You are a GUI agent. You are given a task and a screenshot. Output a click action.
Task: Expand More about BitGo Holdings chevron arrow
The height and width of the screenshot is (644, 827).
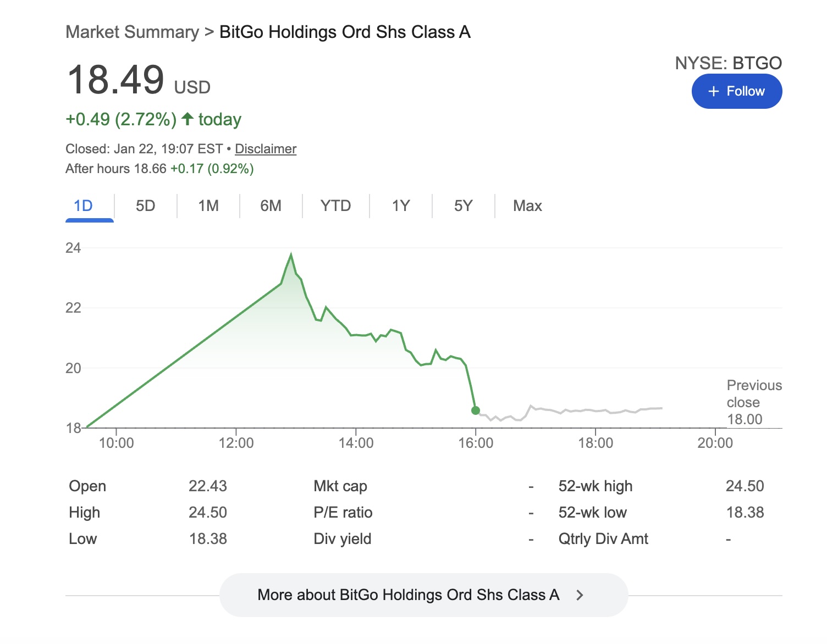[x=580, y=595]
